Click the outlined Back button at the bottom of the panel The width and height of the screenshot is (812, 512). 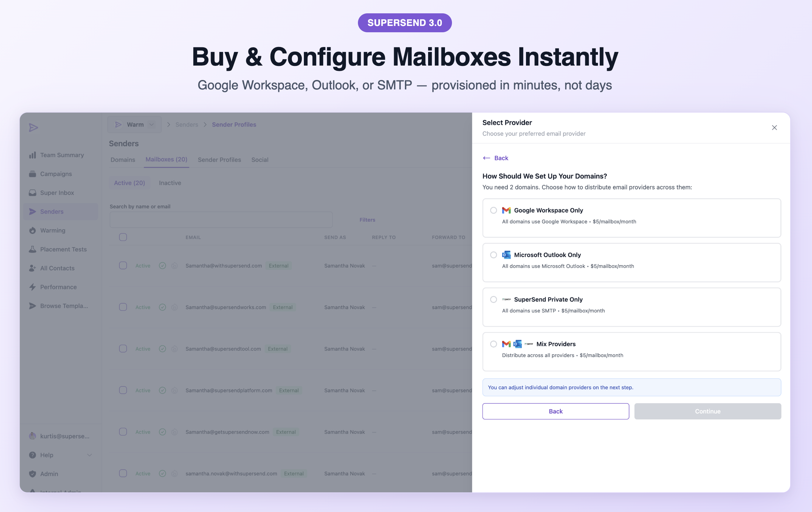pos(555,411)
